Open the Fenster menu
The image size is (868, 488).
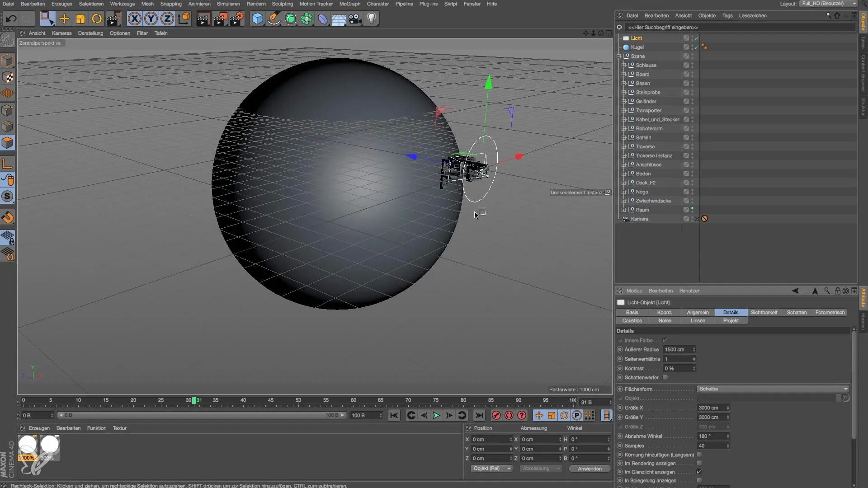coord(472,4)
